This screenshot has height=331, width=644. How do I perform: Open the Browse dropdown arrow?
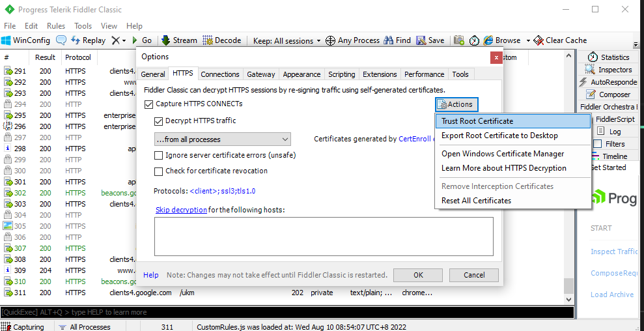click(528, 40)
